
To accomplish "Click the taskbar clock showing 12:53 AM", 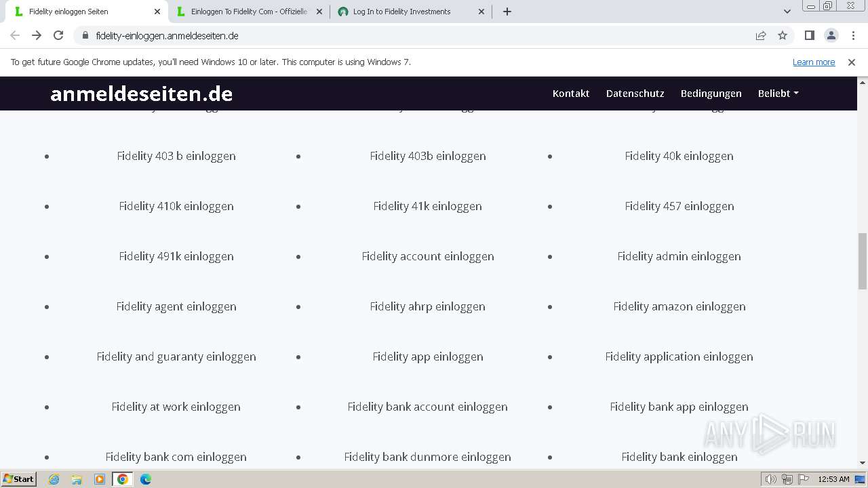I will (x=833, y=479).
